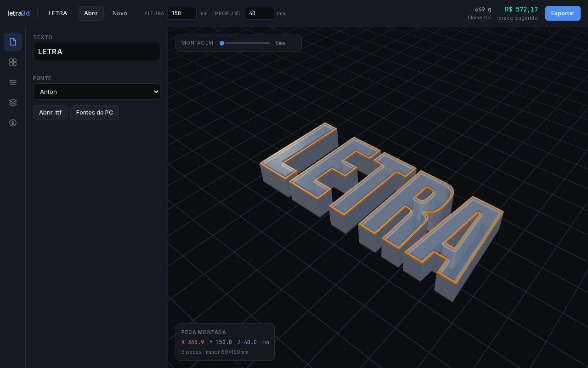Click the Z 40.0 dimension value
Image resolution: width=588 pixels, height=368 pixels.
click(247, 342)
